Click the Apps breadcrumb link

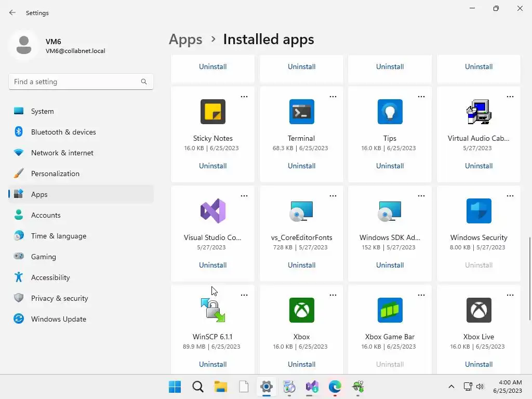click(x=185, y=39)
